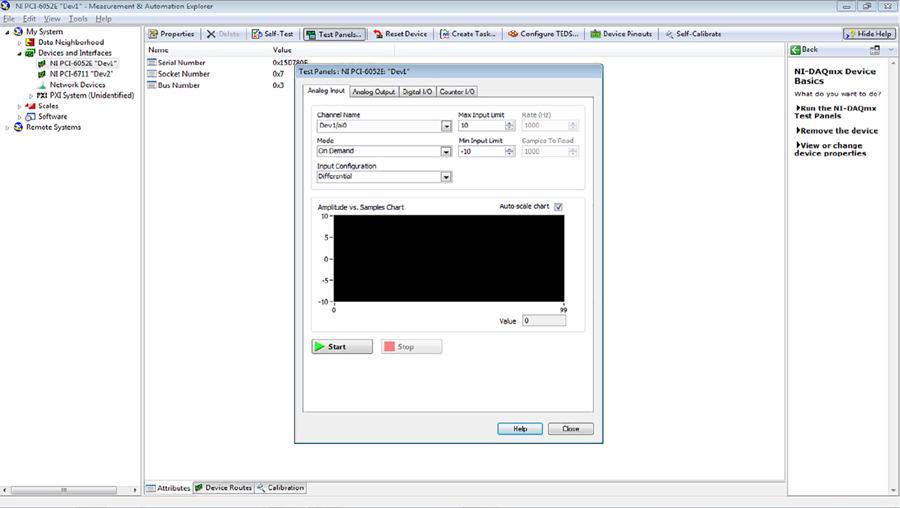Screen dimensions: 900x508
Task: Select Remote Systems tree item
Action: (53, 127)
